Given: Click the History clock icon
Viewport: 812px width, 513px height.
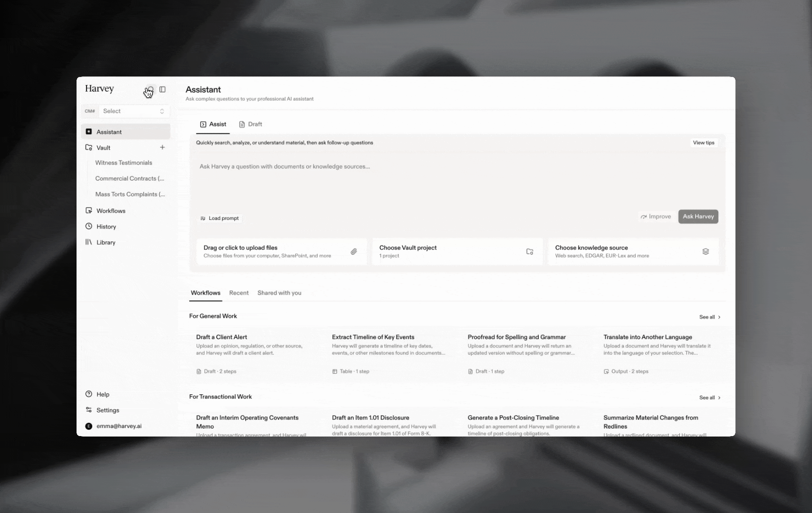Looking at the screenshot, I should click(88, 226).
